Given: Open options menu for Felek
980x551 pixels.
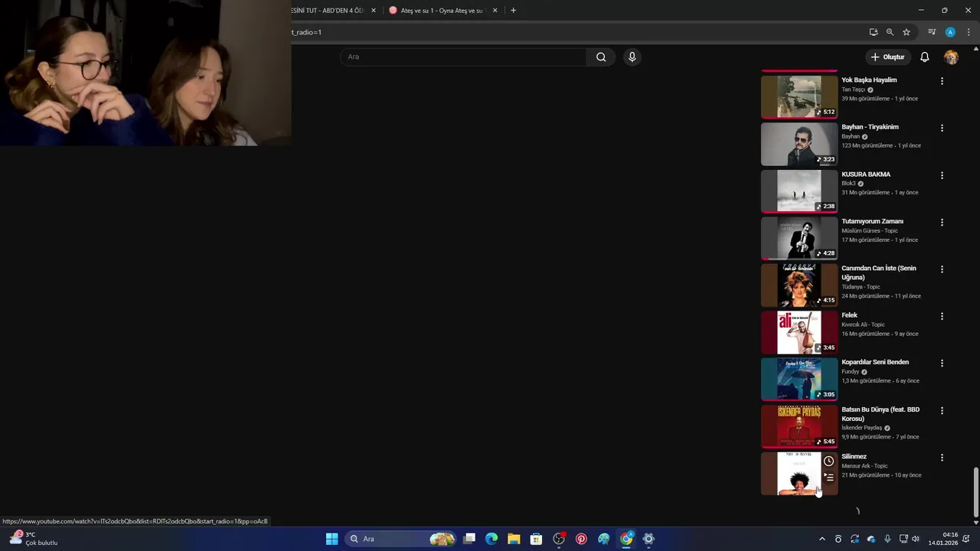Looking at the screenshot, I should (942, 316).
